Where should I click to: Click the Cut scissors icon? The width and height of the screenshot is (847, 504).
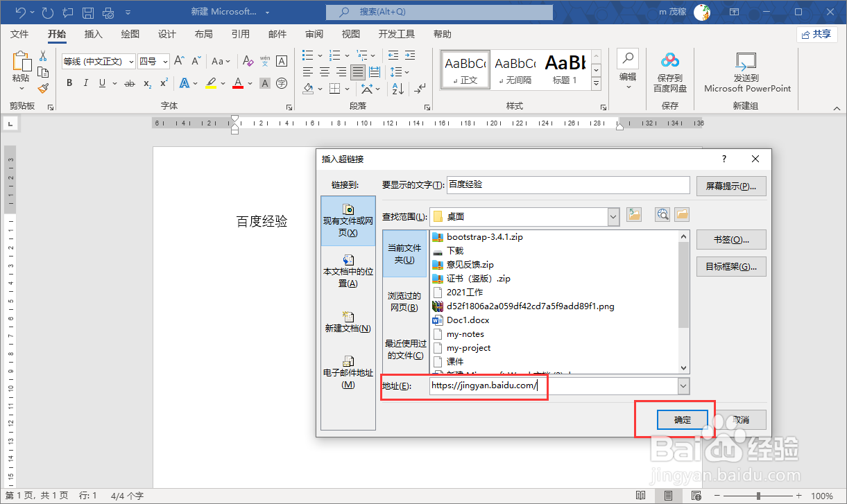(x=42, y=56)
